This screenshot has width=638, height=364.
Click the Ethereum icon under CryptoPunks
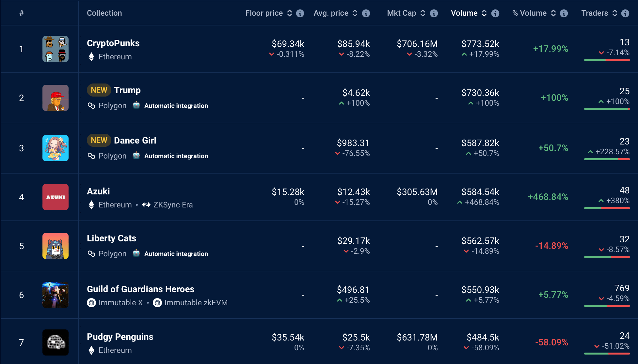pos(91,57)
